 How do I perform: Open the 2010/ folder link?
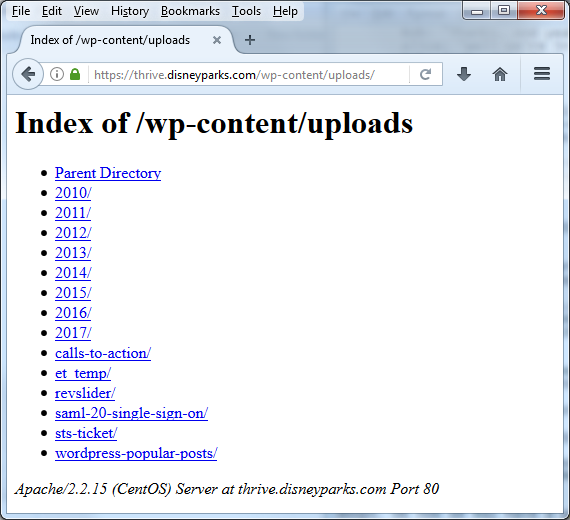(x=73, y=193)
